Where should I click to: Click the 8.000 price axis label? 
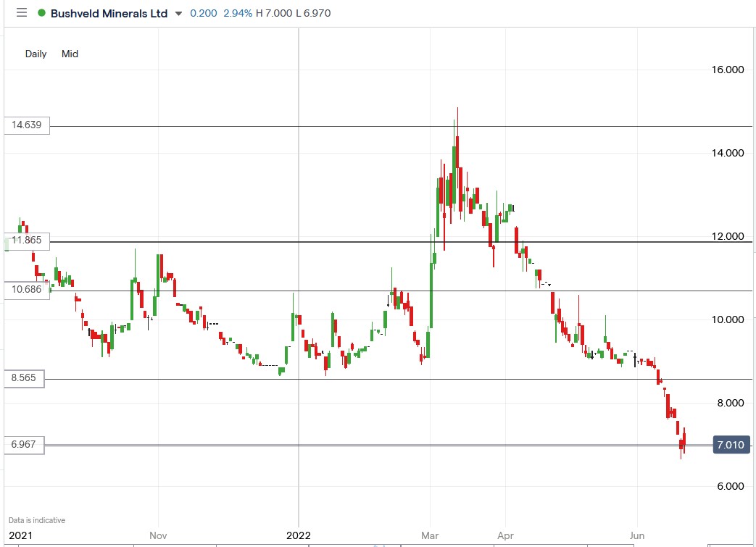point(731,404)
